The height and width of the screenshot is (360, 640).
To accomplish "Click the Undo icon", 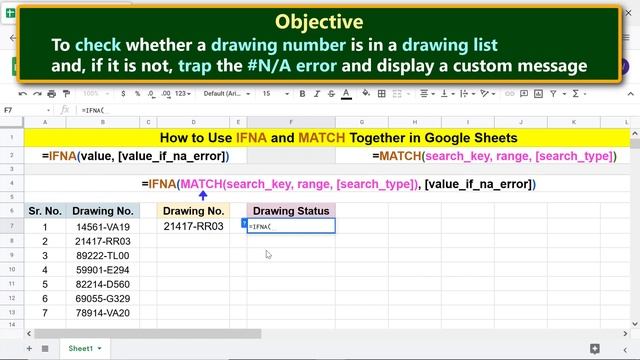I will pos(23,94).
